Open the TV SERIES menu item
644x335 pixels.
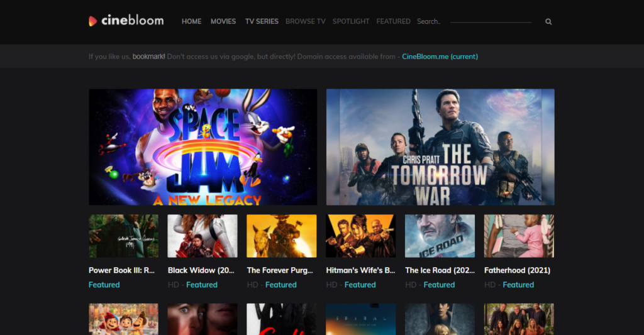click(262, 21)
